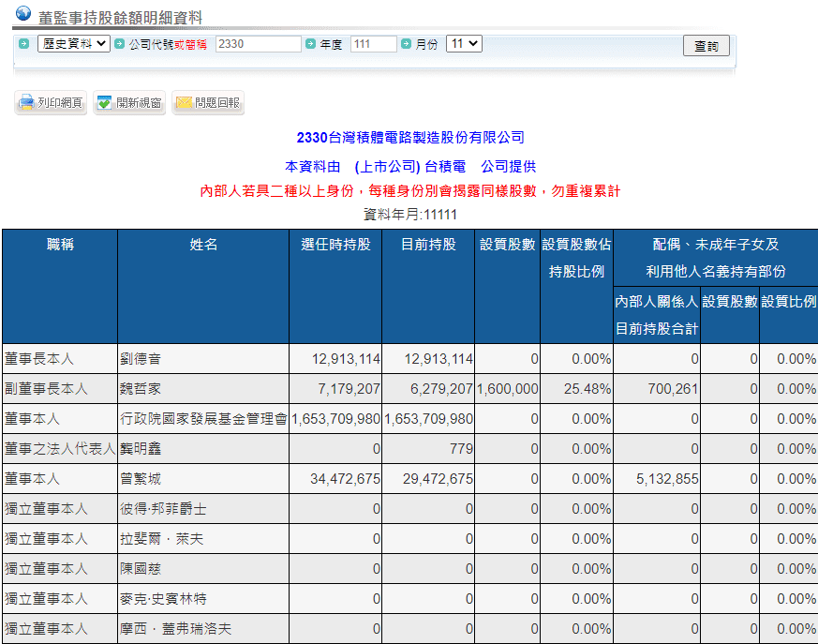818x644 pixels.
Task: Click the 2330台灣積體電路製造股份有限公司 heading
Action: click(x=410, y=138)
